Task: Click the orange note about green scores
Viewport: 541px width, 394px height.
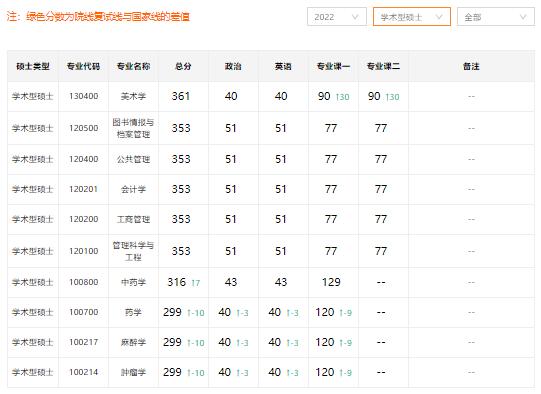Action: (98, 16)
